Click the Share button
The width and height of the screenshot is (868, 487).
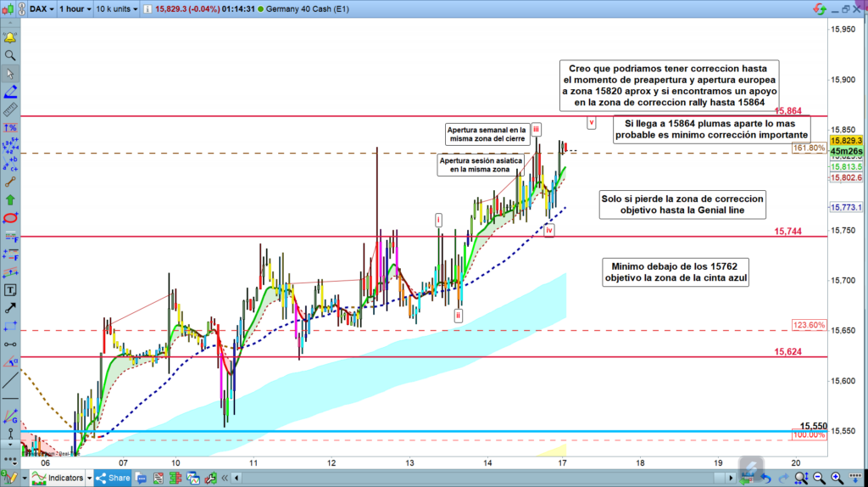tap(112, 478)
